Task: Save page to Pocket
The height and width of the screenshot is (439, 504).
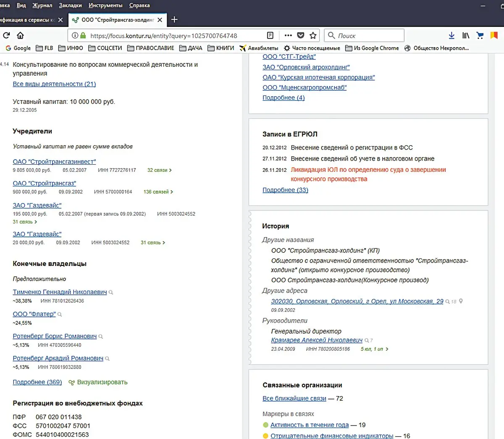Action: (301, 36)
